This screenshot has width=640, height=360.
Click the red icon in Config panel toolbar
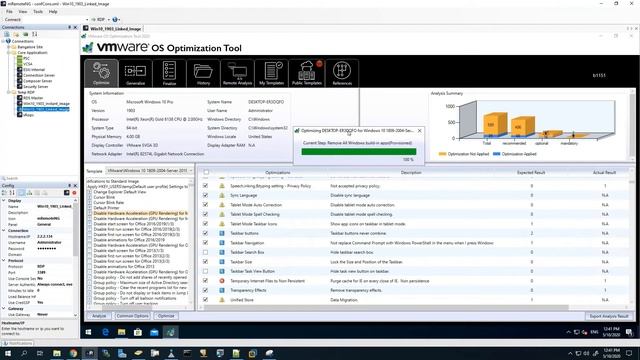click(x=74, y=193)
